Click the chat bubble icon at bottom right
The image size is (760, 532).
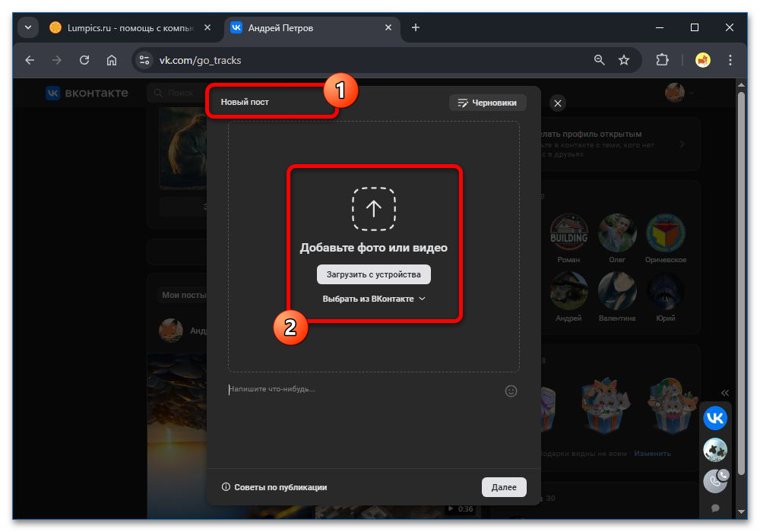(x=715, y=508)
